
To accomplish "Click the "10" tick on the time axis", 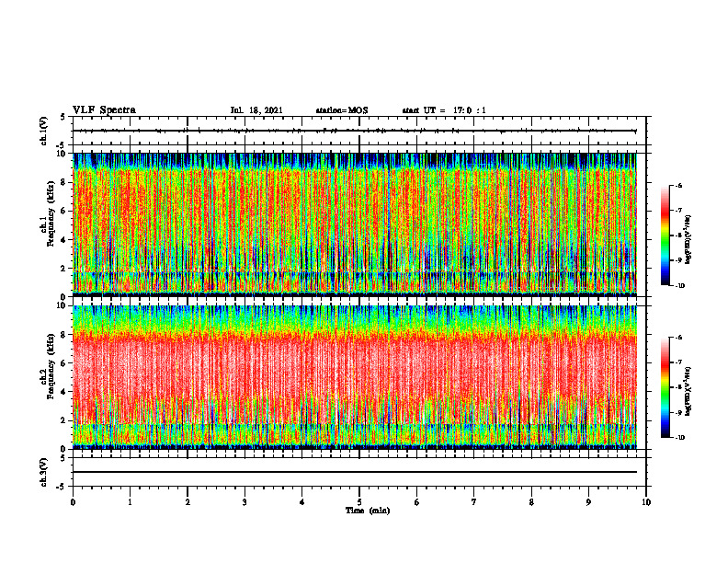I will (646, 502).
